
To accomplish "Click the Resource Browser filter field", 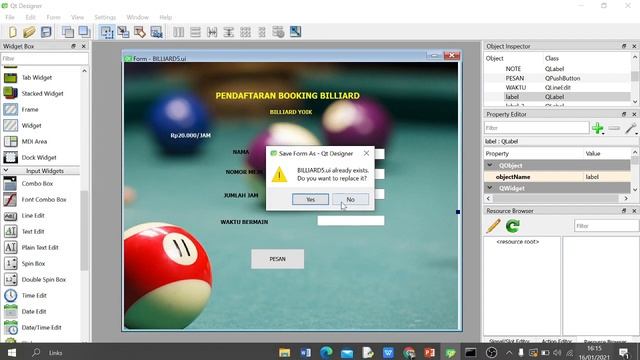I will (x=606, y=226).
